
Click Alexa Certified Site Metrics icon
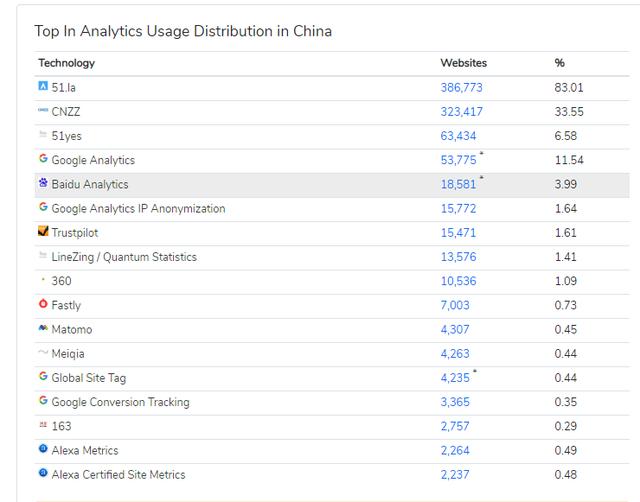[x=43, y=473]
